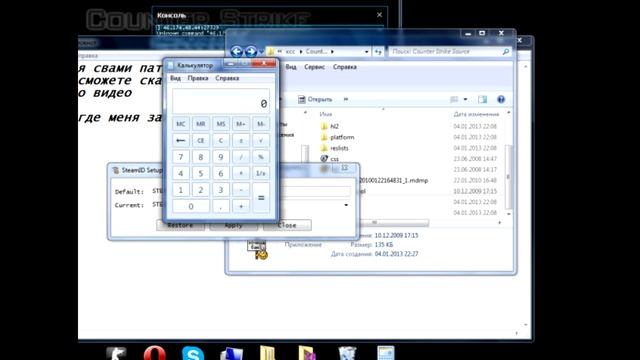
Task: Click the calculator backspace arrow key
Action: point(181,140)
